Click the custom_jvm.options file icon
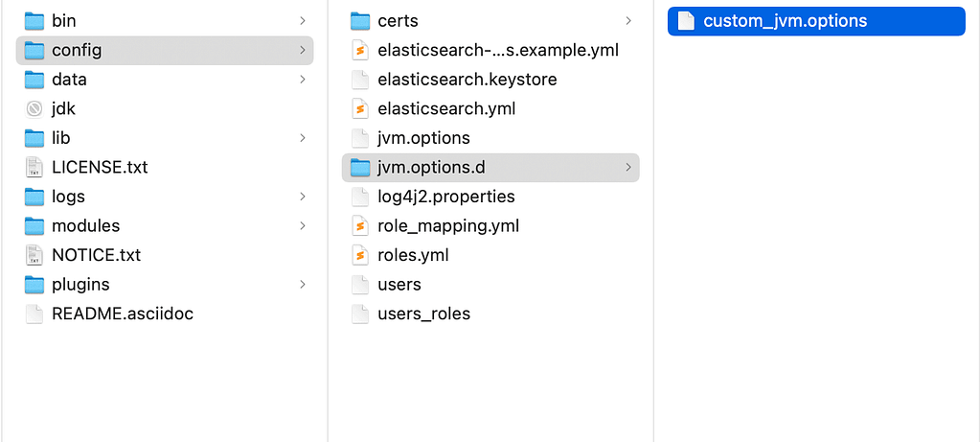Screen dimensions: 980x442 pos(686,21)
